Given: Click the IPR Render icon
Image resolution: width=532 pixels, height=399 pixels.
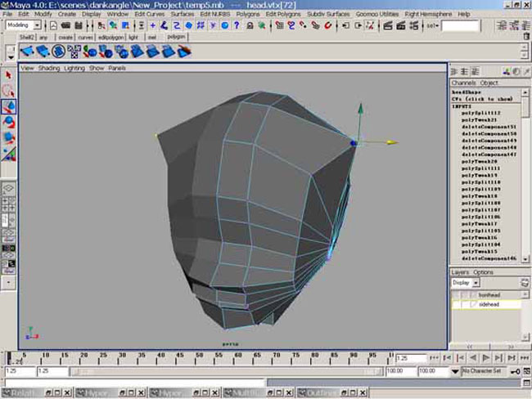Looking at the screenshot, I should tap(401, 25).
